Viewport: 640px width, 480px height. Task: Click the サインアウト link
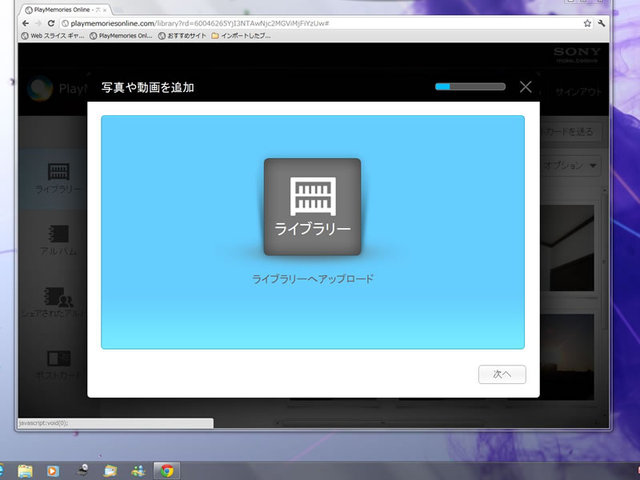pos(585,91)
